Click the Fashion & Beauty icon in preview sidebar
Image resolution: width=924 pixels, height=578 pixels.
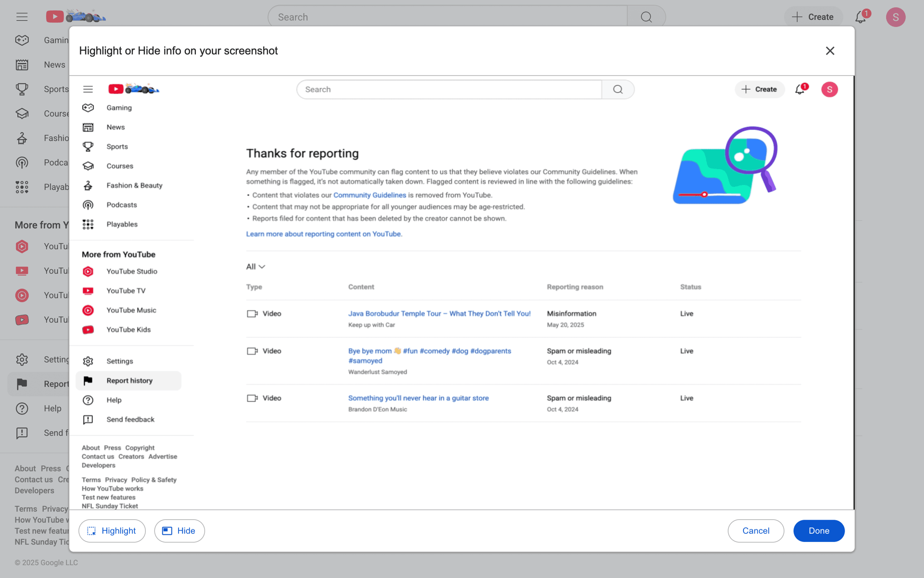[x=88, y=185]
